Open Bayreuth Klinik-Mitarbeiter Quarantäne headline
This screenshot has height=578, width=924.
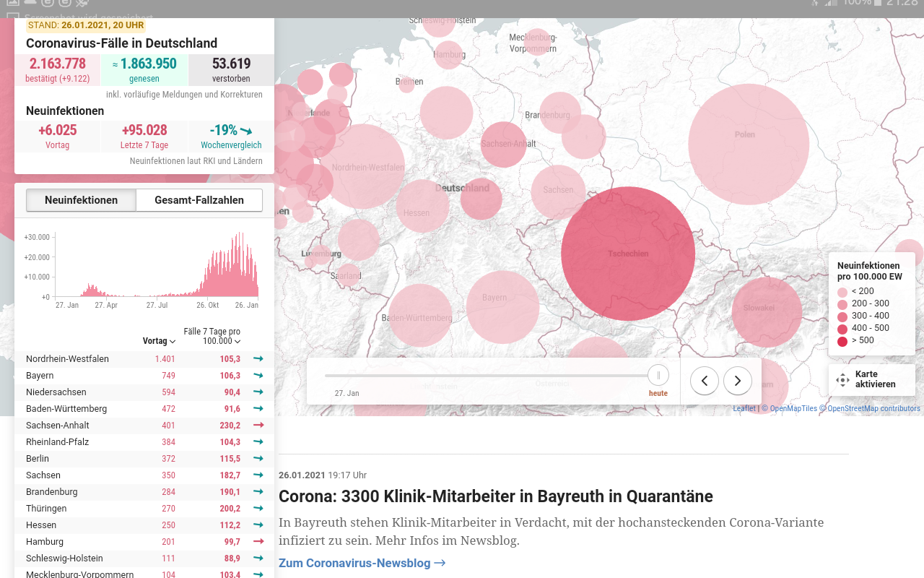click(496, 496)
